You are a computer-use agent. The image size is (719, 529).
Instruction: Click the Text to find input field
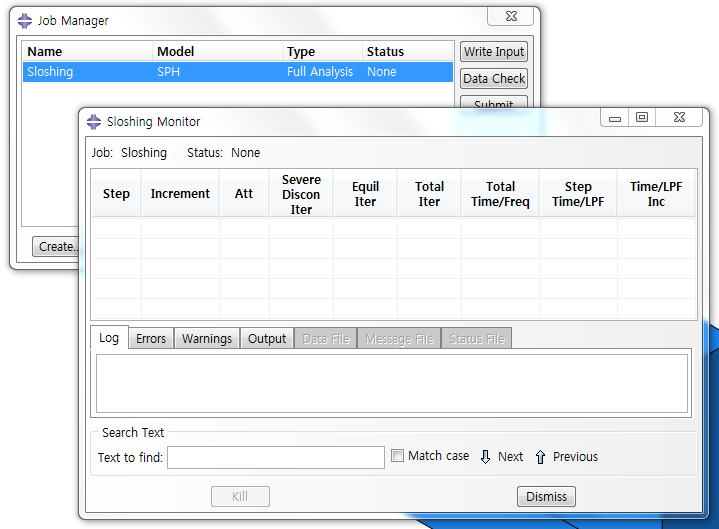click(x=276, y=457)
